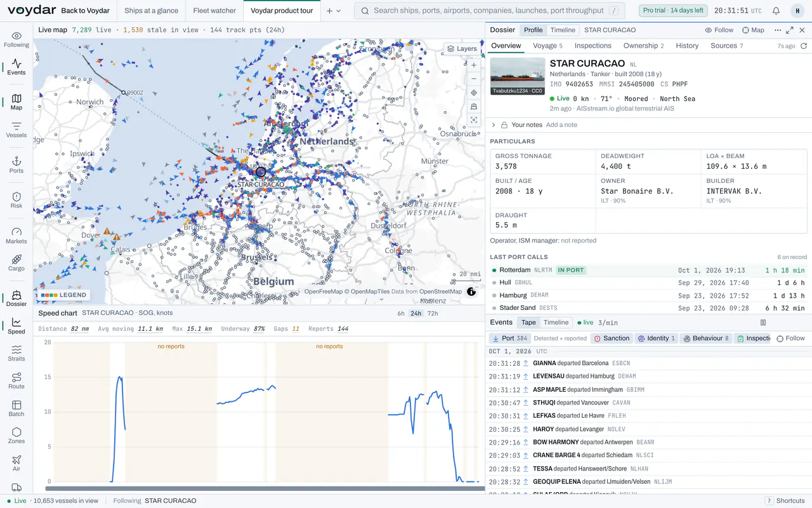Switch to the Fleet watcher tab

pos(214,11)
